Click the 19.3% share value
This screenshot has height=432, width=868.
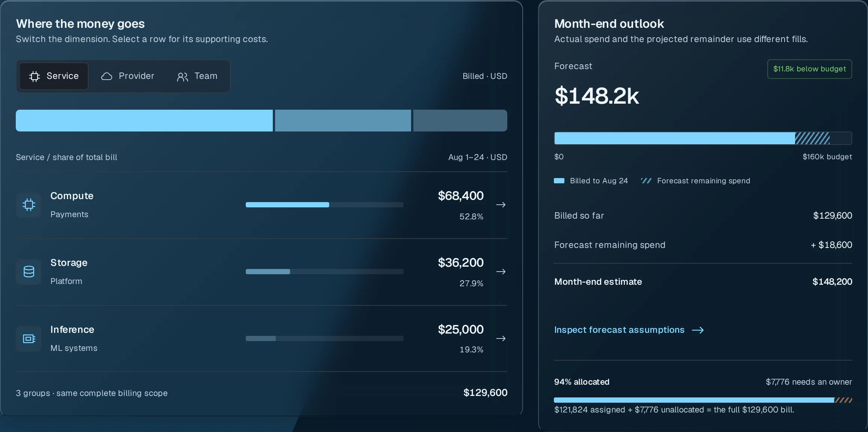(471, 350)
